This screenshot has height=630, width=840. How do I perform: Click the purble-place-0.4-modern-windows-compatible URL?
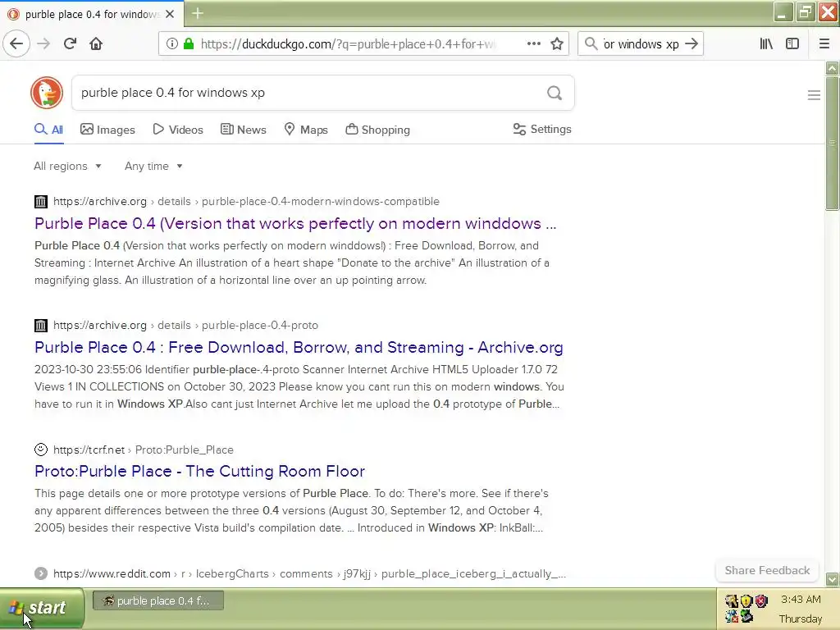tap(246, 202)
